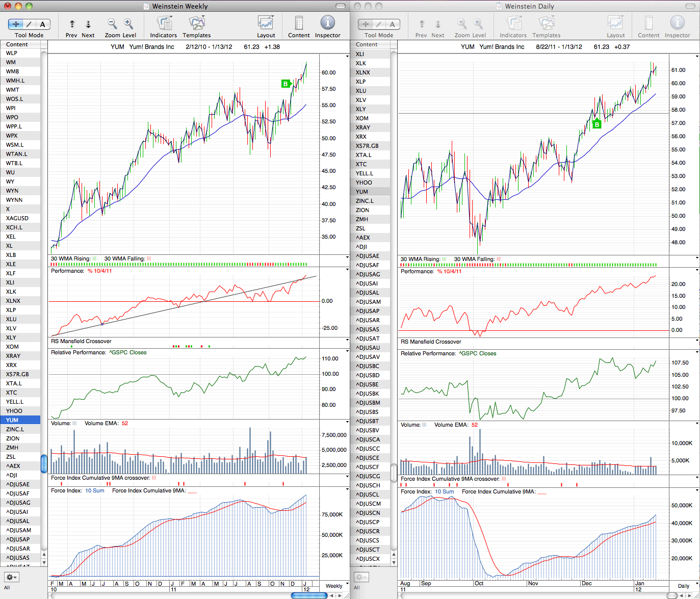700x599 pixels.
Task: Open the Weekly Performance panel menu arrow
Action: (x=347, y=270)
